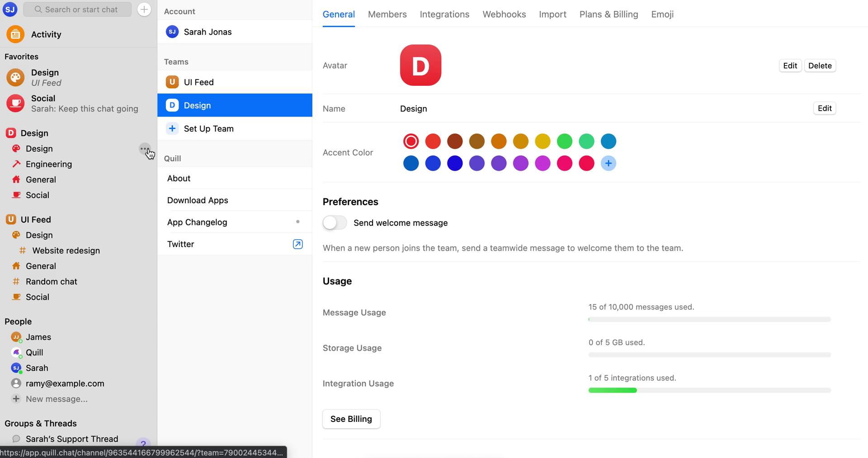Select UI Feed in Teams list

click(x=235, y=82)
